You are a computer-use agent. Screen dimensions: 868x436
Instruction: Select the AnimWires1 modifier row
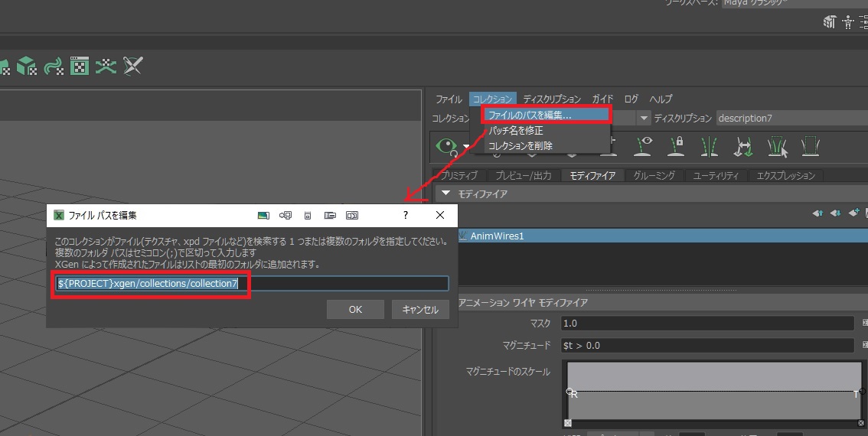[x=663, y=236]
